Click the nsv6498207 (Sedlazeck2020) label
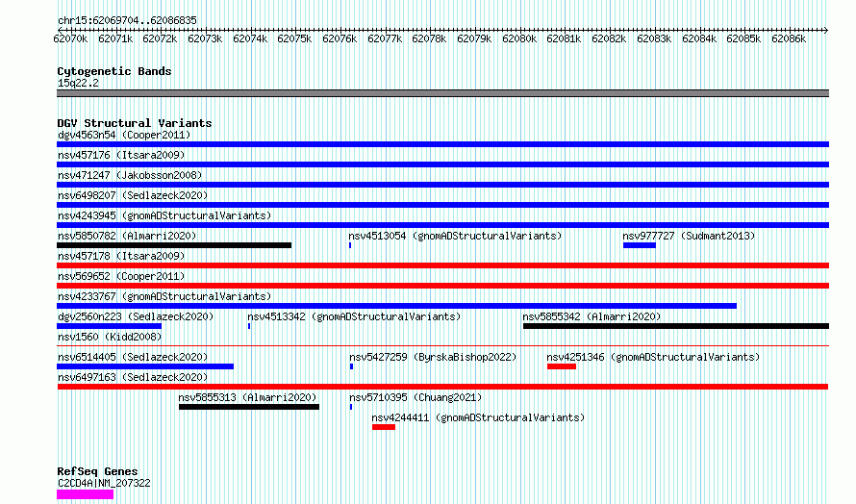 pos(133,195)
